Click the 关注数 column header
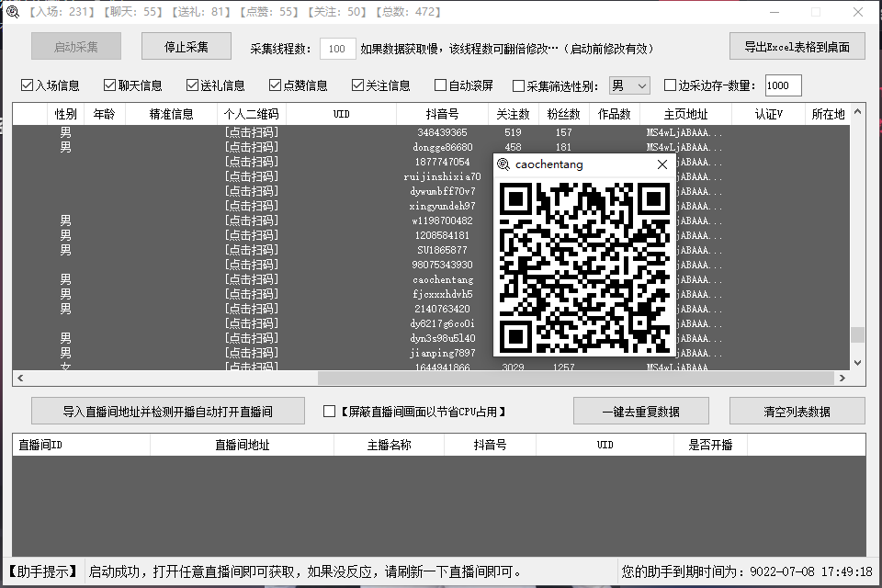 pos(513,114)
